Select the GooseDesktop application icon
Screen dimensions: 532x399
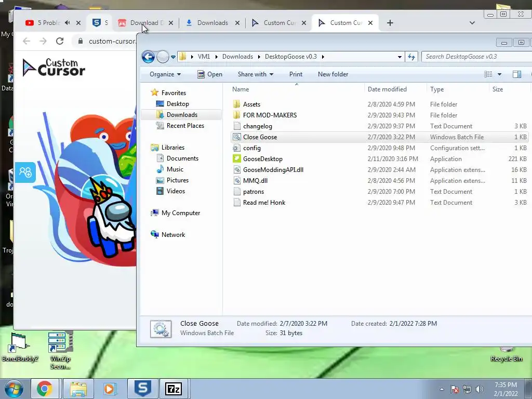tap(237, 159)
